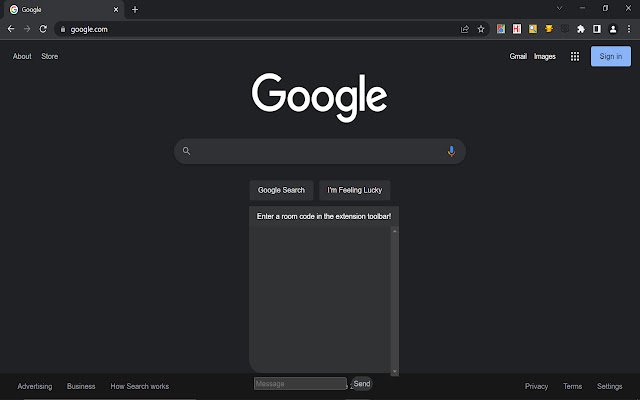
Task: Bookmark this page with the star icon
Action: tap(481, 29)
